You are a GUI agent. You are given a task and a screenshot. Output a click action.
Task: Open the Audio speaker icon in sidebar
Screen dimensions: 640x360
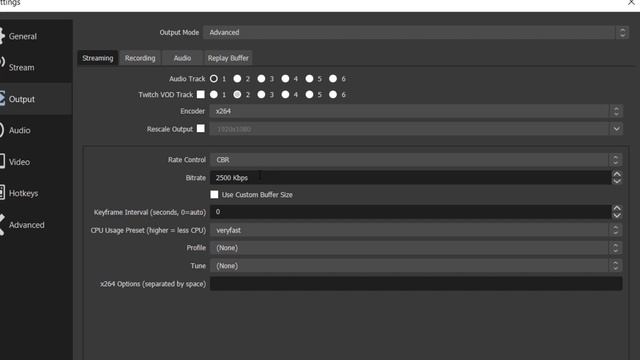(x=2, y=130)
